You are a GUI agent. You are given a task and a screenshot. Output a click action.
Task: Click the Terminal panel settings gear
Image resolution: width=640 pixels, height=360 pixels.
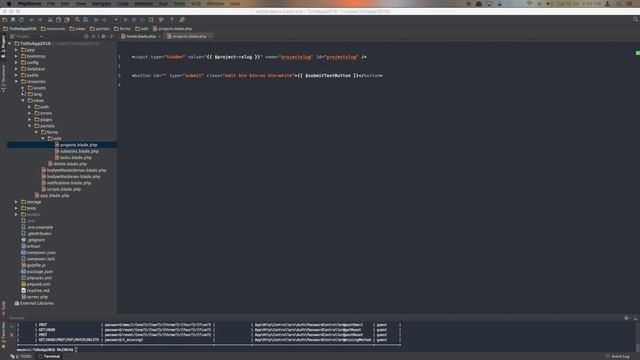[x=627, y=318]
